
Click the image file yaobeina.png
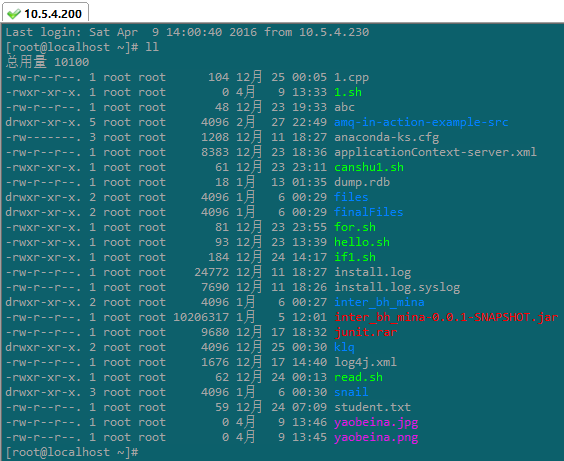pyautogui.click(x=376, y=438)
